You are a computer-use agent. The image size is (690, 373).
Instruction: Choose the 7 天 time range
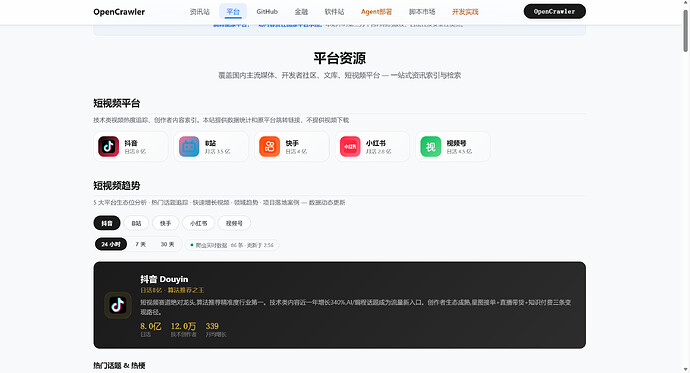click(140, 244)
